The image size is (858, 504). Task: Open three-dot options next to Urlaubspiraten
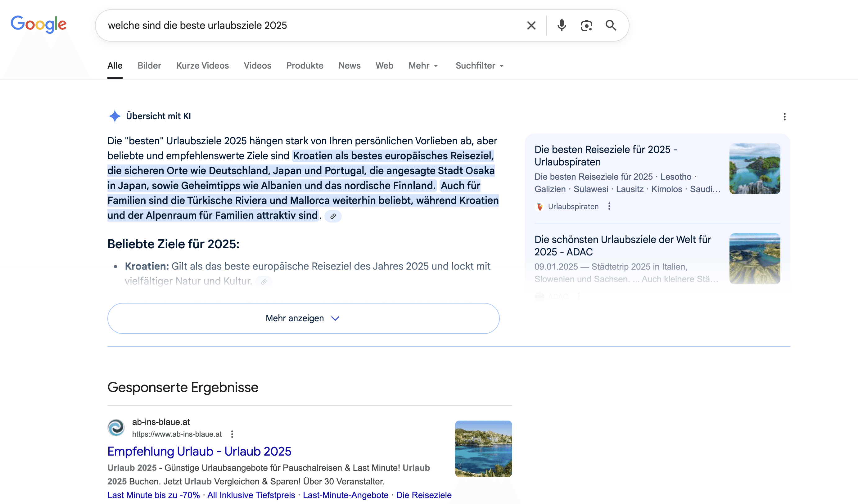point(609,206)
